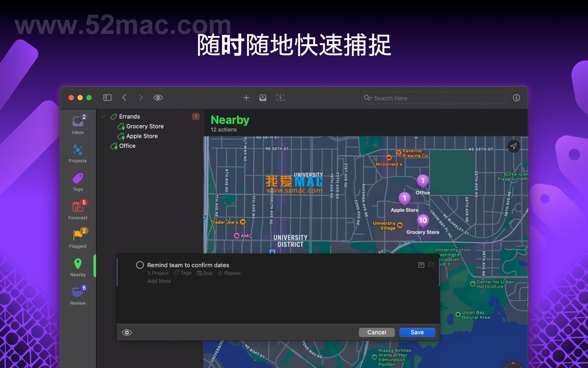Go forward with the right chevron
Image resolution: width=588 pixels, height=368 pixels.
141,98
